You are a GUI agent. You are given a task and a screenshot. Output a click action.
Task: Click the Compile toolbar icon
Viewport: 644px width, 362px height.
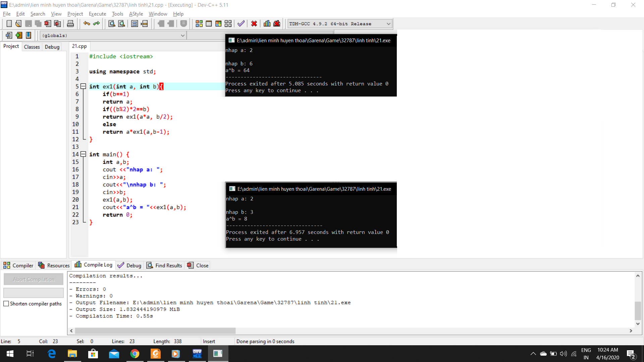click(x=199, y=24)
